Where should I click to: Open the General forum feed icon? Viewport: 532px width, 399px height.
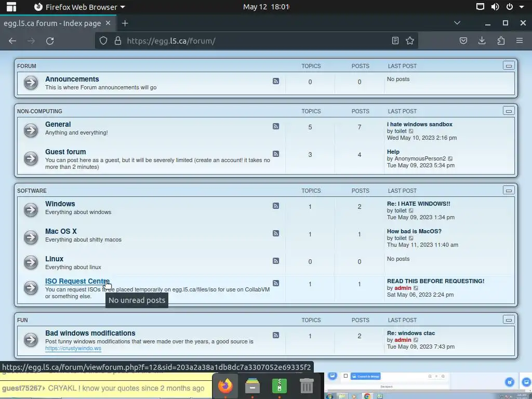[x=276, y=126]
